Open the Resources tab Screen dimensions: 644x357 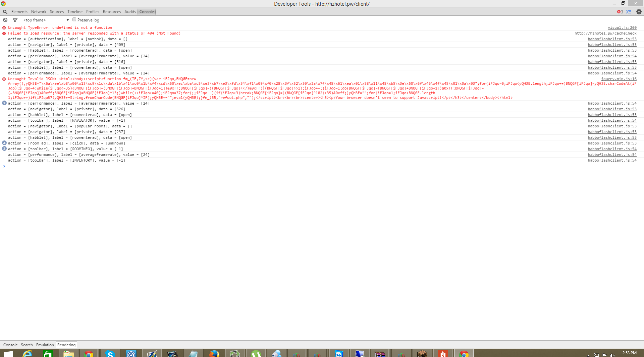coord(112,12)
